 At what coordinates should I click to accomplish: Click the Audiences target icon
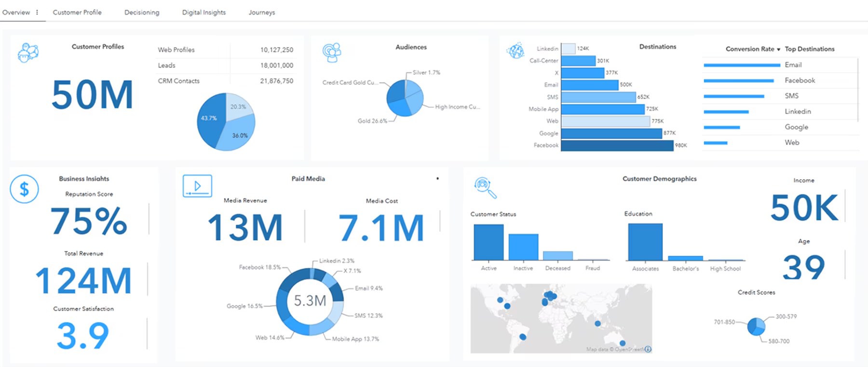click(x=332, y=52)
